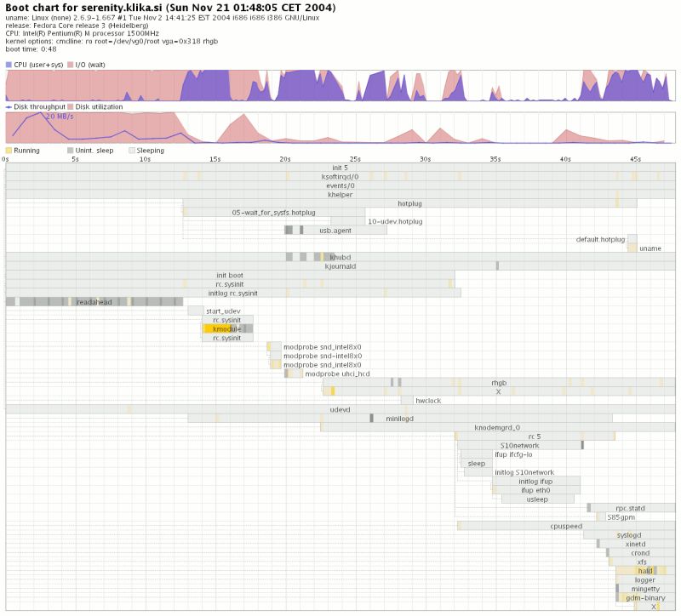Click the Disk utilization legend swatch
This screenshot has height=616, width=681.
[x=71, y=107]
